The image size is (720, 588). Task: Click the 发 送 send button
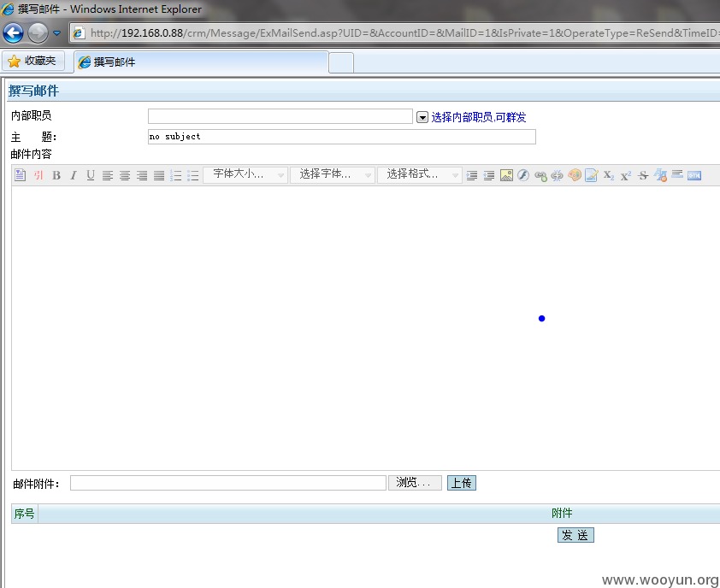[x=575, y=535]
